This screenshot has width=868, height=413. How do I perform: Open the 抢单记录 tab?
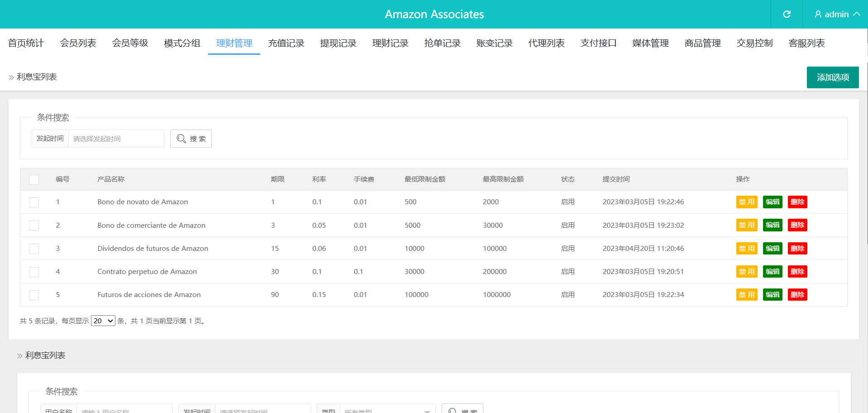(442, 43)
